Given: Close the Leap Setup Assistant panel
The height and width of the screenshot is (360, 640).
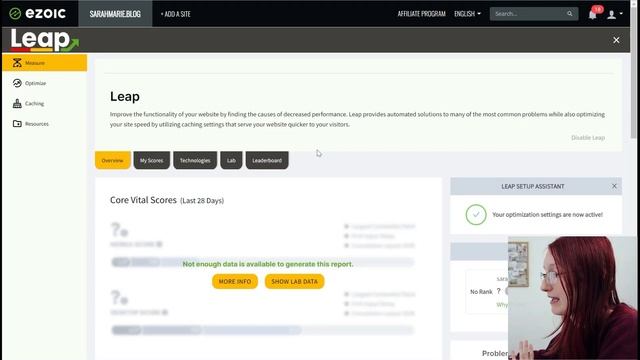Looking at the screenshot, I should coord(614,186).
